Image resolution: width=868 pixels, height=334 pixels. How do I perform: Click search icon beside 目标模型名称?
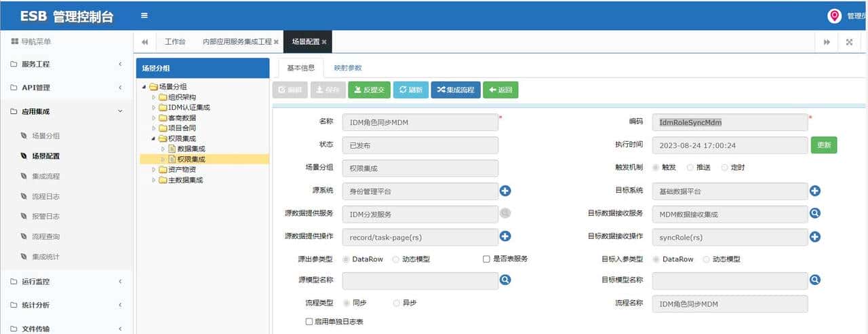[815, 280]
